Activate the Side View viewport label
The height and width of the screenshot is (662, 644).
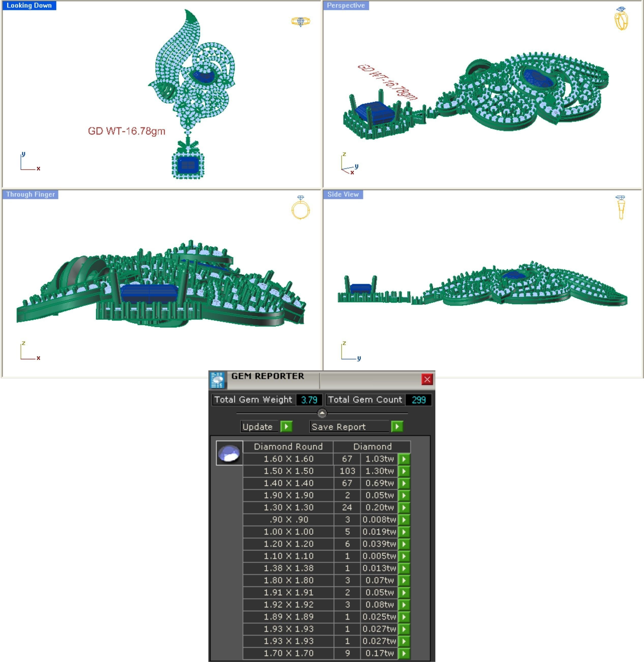tap(343, 194)
